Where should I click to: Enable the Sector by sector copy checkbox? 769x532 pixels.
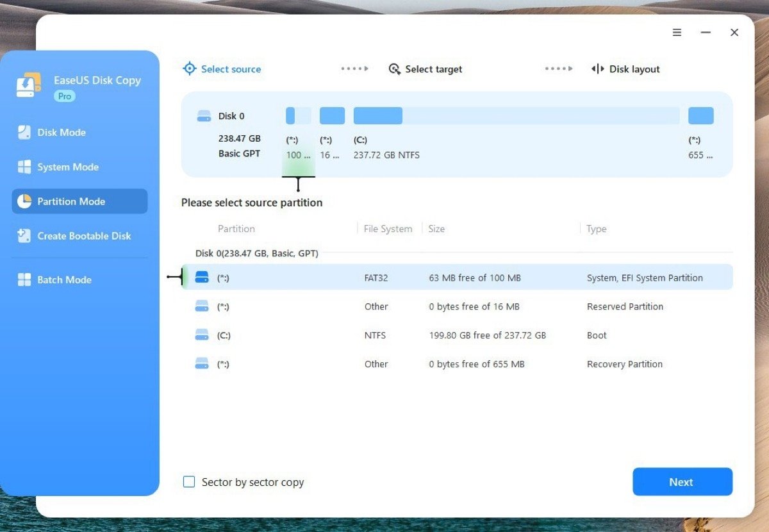click(x=189, y=482)
